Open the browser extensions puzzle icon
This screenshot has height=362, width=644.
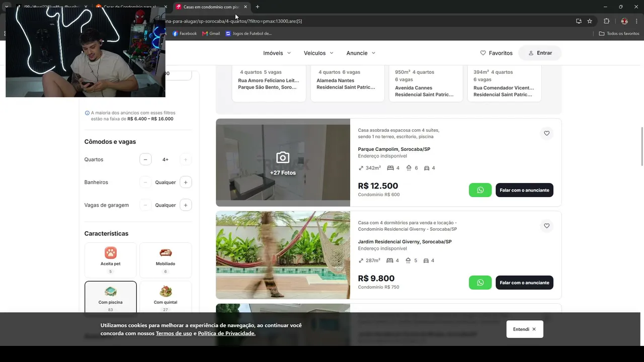606,21
